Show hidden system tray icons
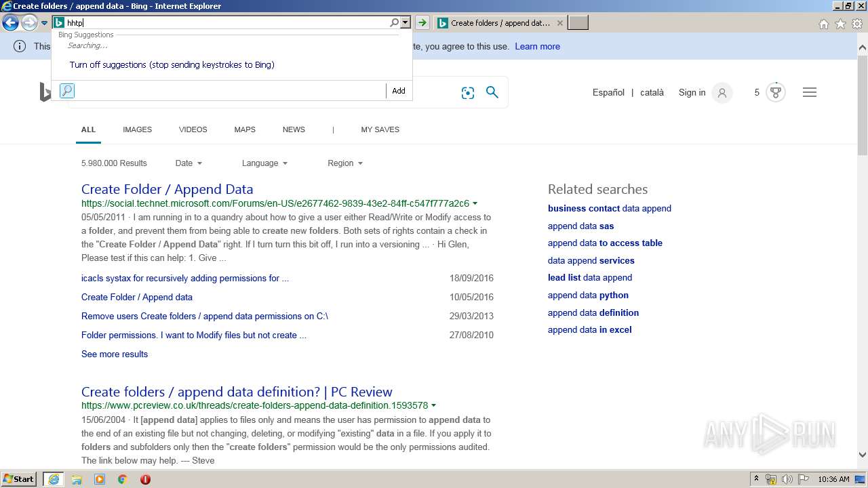The height and width of the screenshot is (488, 868). point(756,479)
